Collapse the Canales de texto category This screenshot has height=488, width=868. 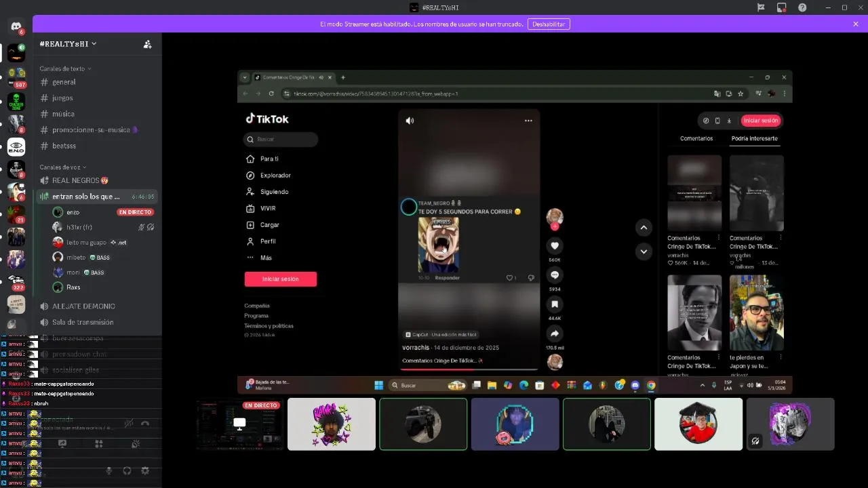coord(66,68)
